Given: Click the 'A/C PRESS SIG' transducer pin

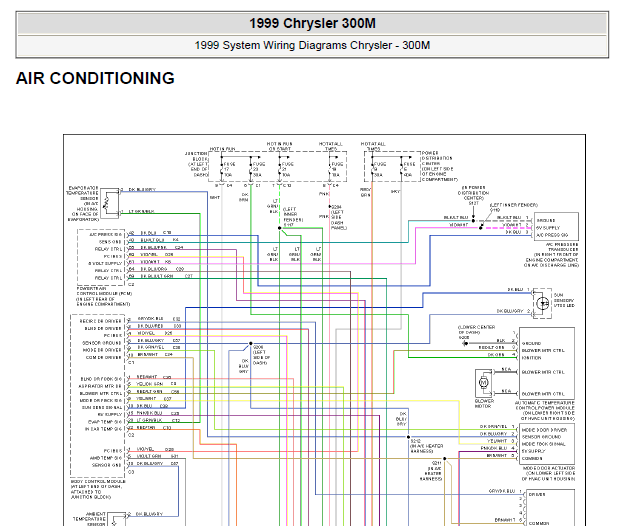Looking at the screenshot, I should click(x=552, y=235).
